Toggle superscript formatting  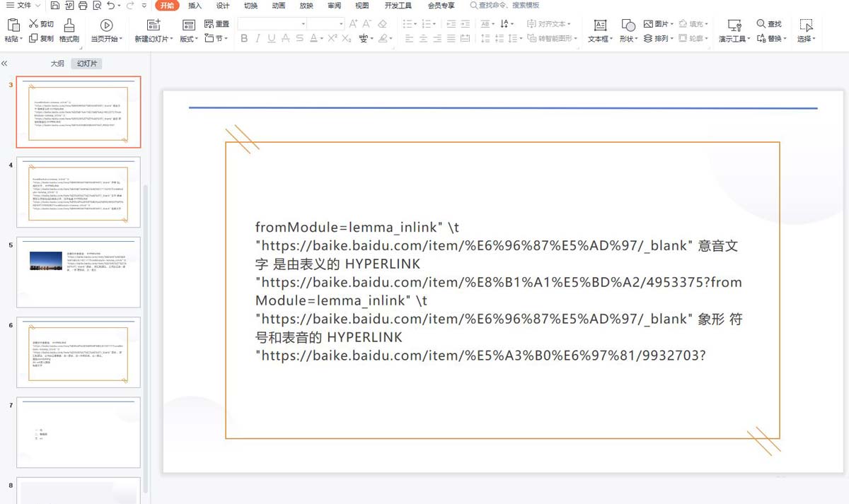pos(332,38)
